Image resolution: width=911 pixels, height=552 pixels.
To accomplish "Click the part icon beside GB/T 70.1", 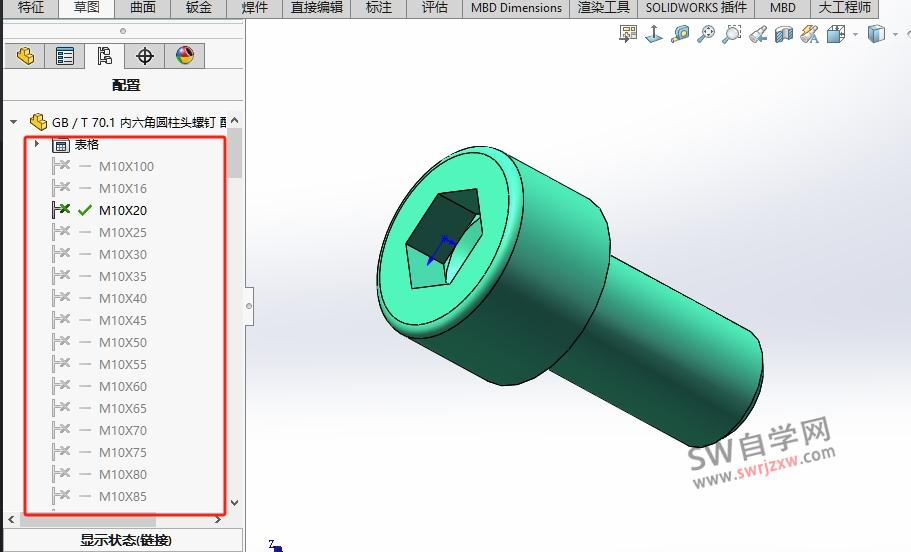I will [38, 122].
